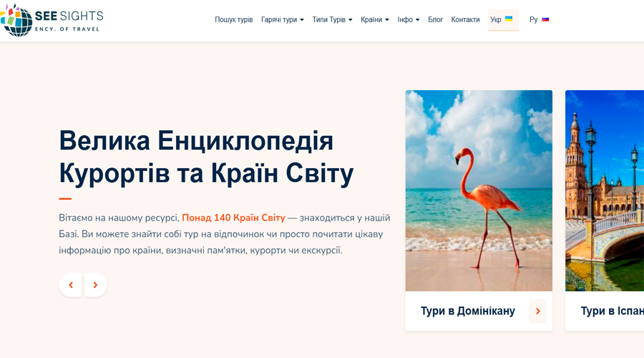Click the Понад 140 Країн Світу text
Screen dimensions: 644x358
pyautogui.click(x=233, y=218)
